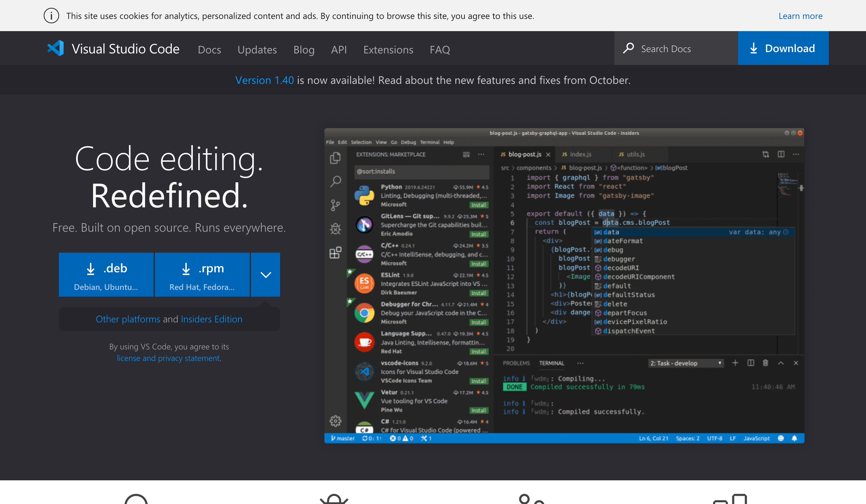The width and height of the screenshot is (866, 504).
Task: Click the Visual Studio Code logo icon
Action: pyautogui.click(x=56, y=48)
